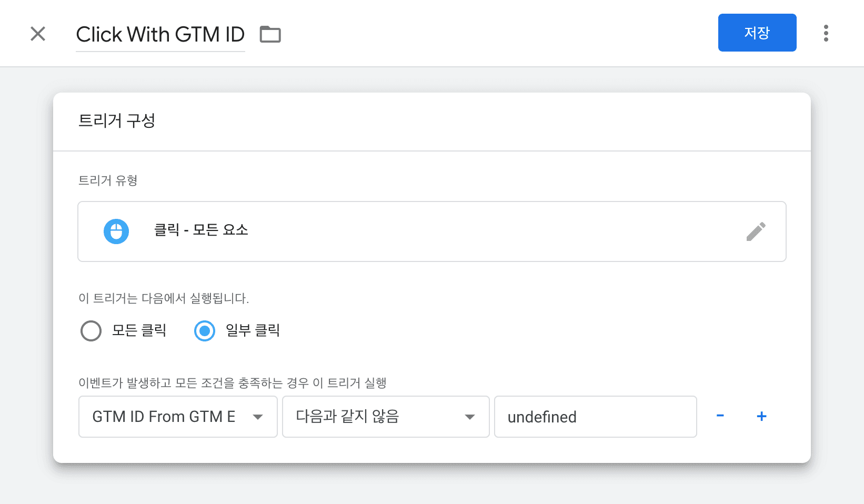Screen dimensions: 864x504
Task: Click the condition operator chevron arrow
Action: tap(469, 417)
